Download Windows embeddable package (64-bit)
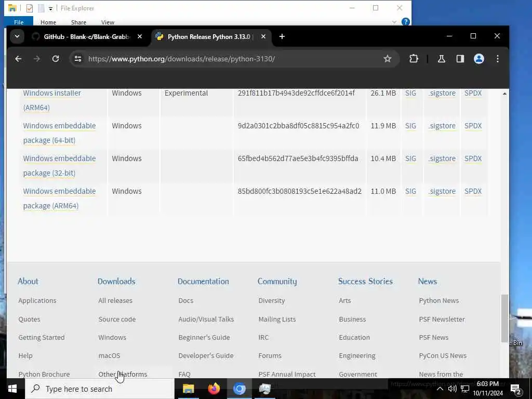 (x=59, y=132)
